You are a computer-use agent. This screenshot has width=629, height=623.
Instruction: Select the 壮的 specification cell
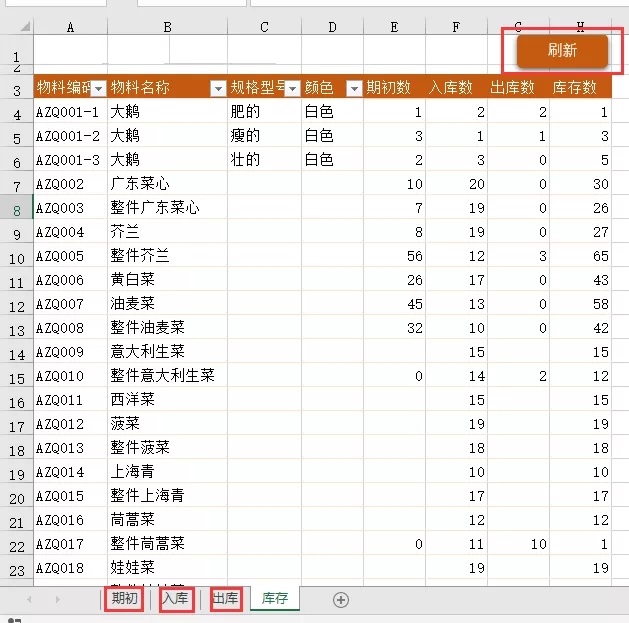tap(264, 159)
